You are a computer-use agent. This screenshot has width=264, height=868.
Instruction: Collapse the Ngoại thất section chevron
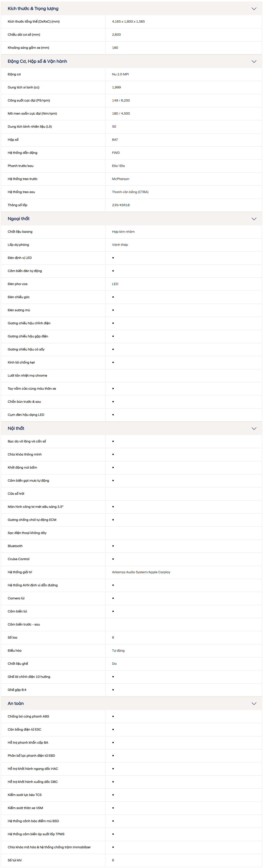pyautogui.click(x=254, y=219)
